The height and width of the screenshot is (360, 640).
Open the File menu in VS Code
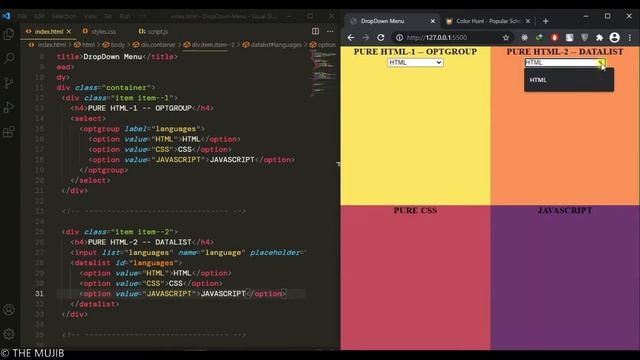click(22, 16)
